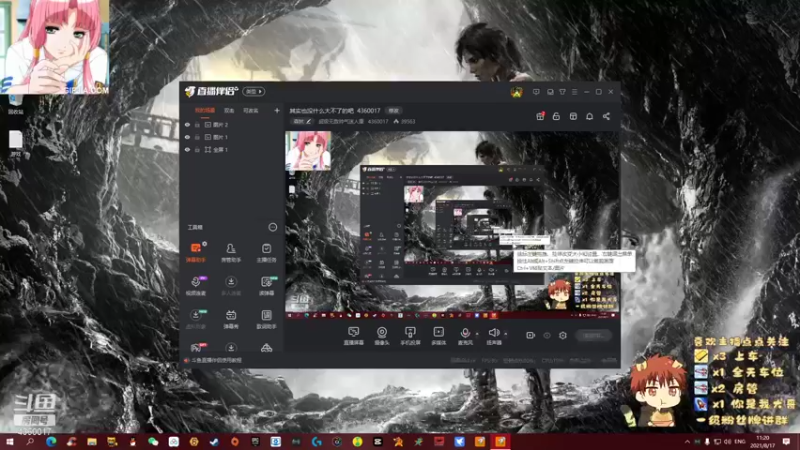Switch to the first scene tab in orange
This screenshot has width=800, height=450.
coord(205,110)
